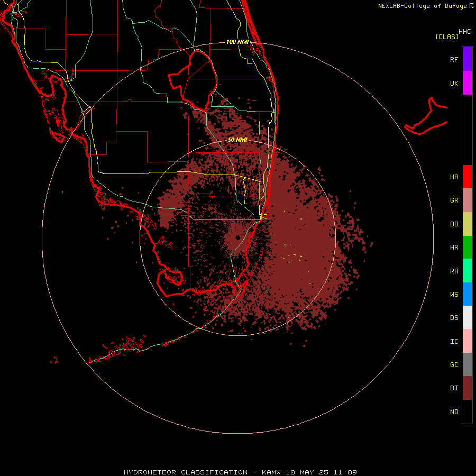This screenshot has height=476, width=476.
Task: Click the Hydrometeor Classification KAMX title caption
Action: [240, 472]
